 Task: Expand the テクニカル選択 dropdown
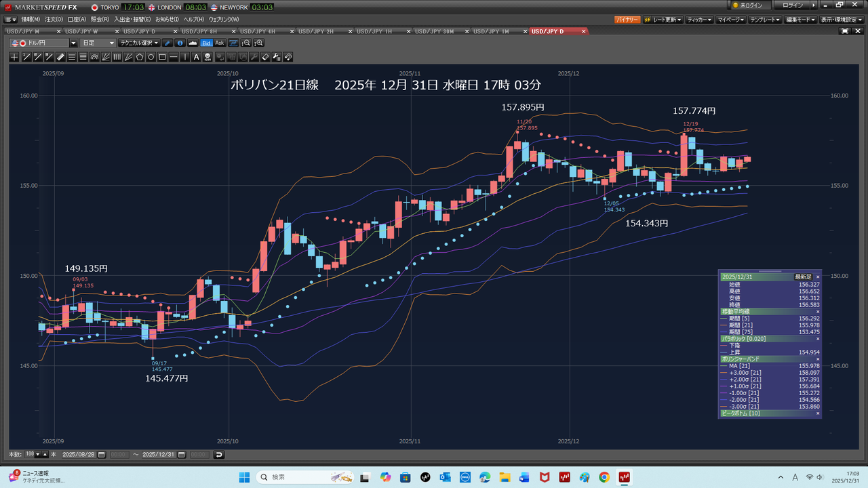click(x=139, y=43)
